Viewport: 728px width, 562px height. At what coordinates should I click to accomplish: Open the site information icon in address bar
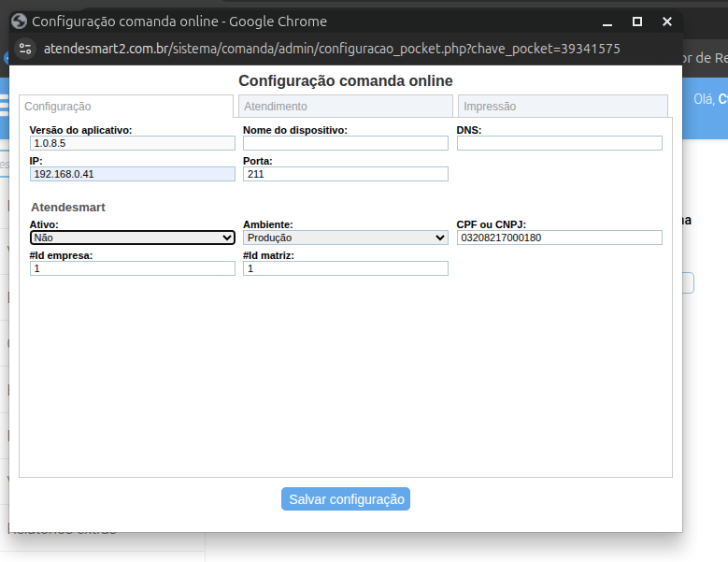point(25,49)
